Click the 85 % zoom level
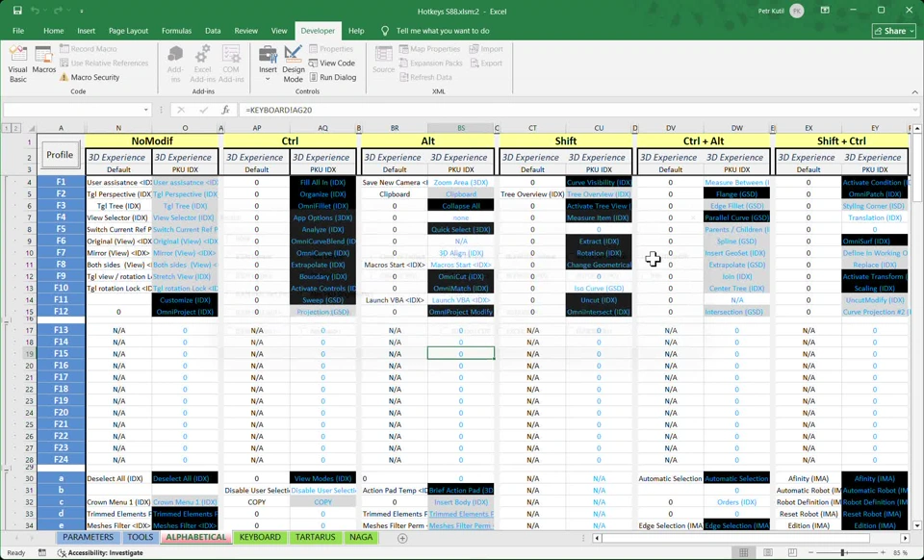 [x=900, y=552]
